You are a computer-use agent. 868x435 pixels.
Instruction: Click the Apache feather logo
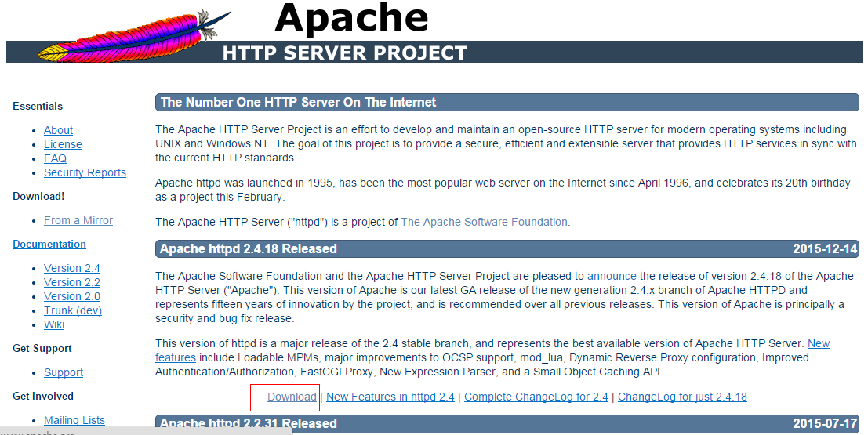tap(135, 37)
